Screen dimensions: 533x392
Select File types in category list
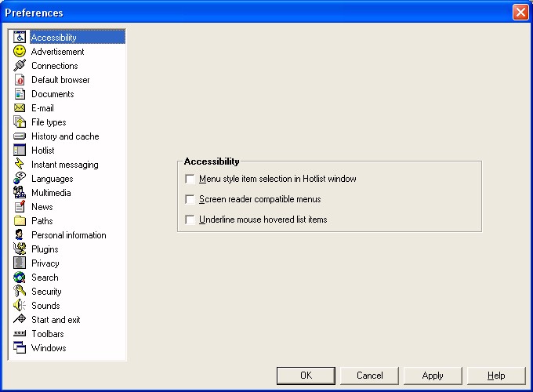(49, 122)
